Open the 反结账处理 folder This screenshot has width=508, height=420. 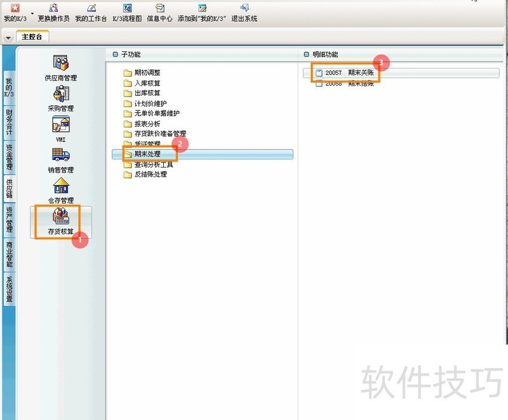point(150,174)
